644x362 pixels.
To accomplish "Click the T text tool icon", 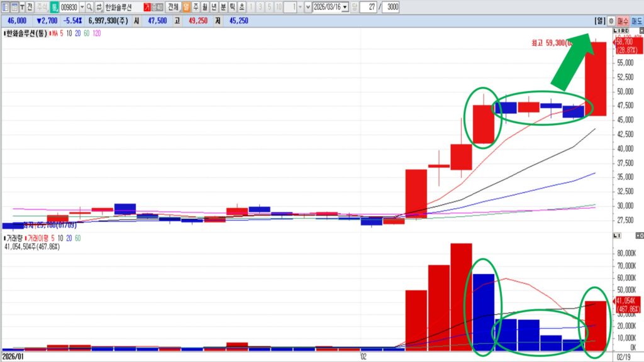I will pos(23,7).
